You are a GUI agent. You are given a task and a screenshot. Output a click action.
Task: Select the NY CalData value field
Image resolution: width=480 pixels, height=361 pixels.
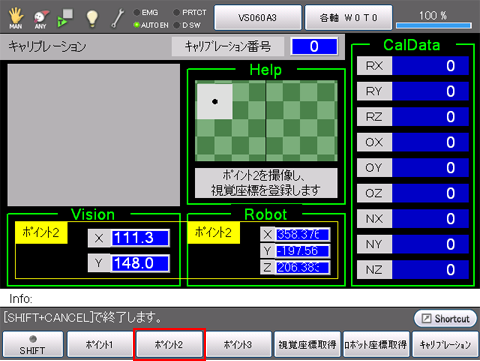coord(430,244)
